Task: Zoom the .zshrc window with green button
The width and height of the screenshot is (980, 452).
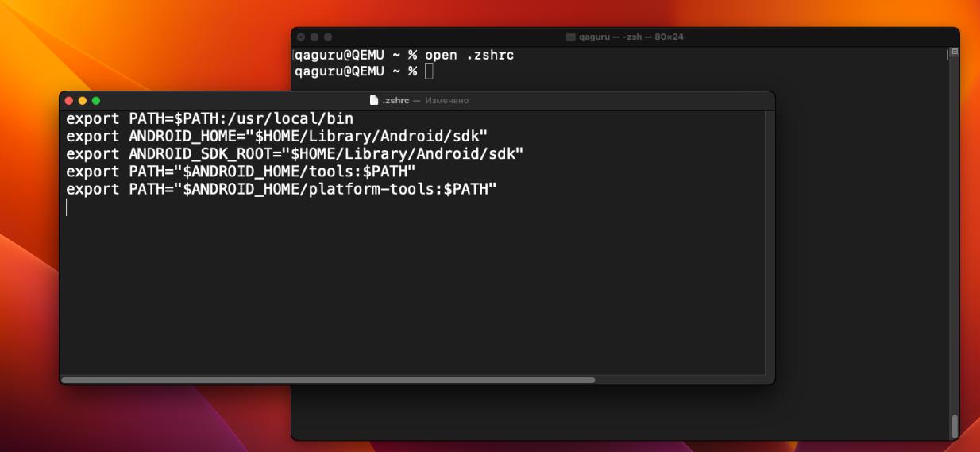Action: click(96, 101)
